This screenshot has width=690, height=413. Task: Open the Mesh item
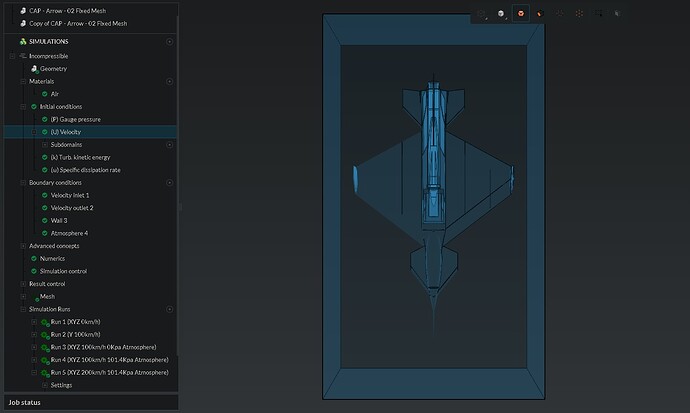click(47, 296)
